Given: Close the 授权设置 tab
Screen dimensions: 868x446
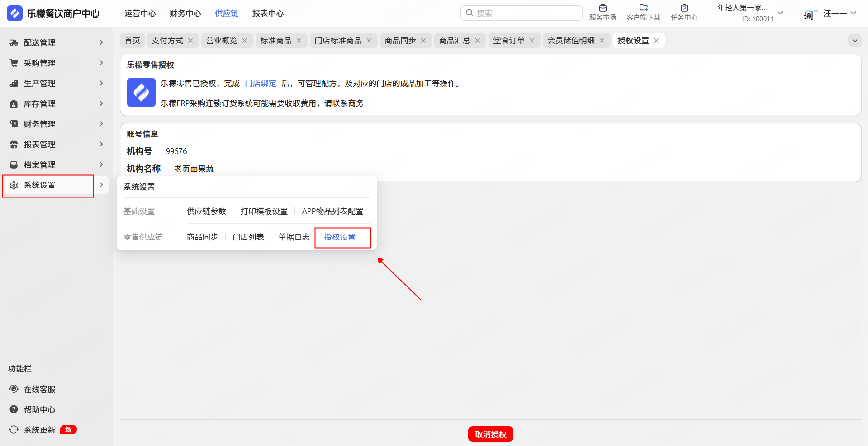Looking at the screenshot, I should [x=656, y=41].
